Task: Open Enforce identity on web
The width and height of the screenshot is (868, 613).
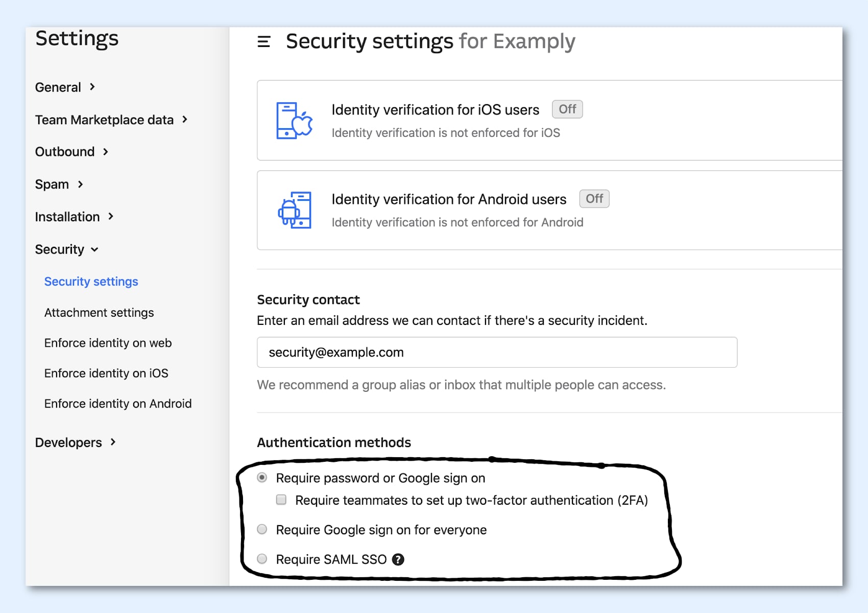Action: tap(108, 343)
